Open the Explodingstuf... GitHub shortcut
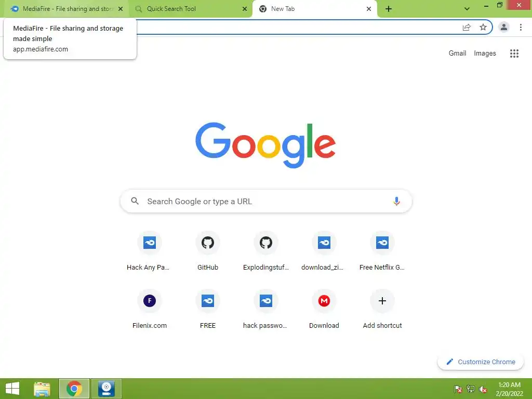Screen dimensions: 532x399 265,251
